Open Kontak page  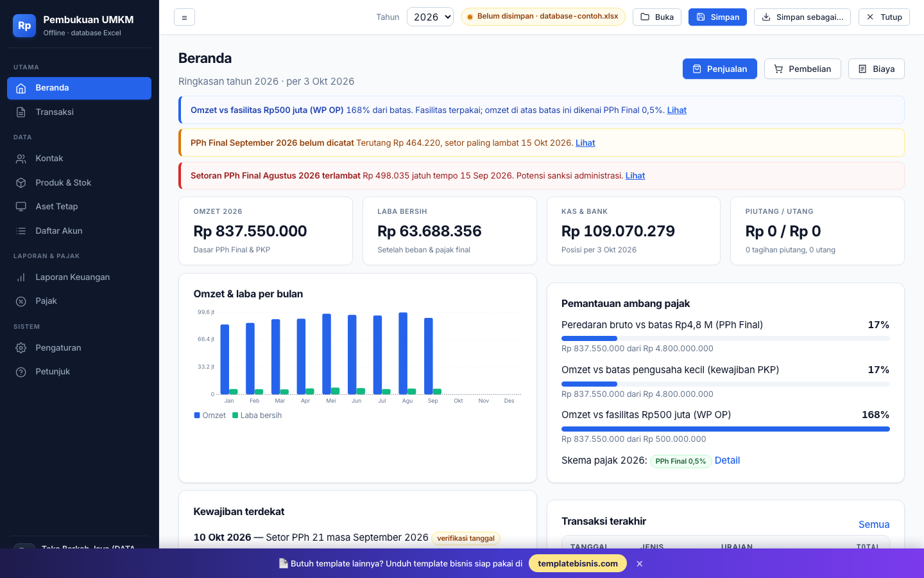coord(79,159)
